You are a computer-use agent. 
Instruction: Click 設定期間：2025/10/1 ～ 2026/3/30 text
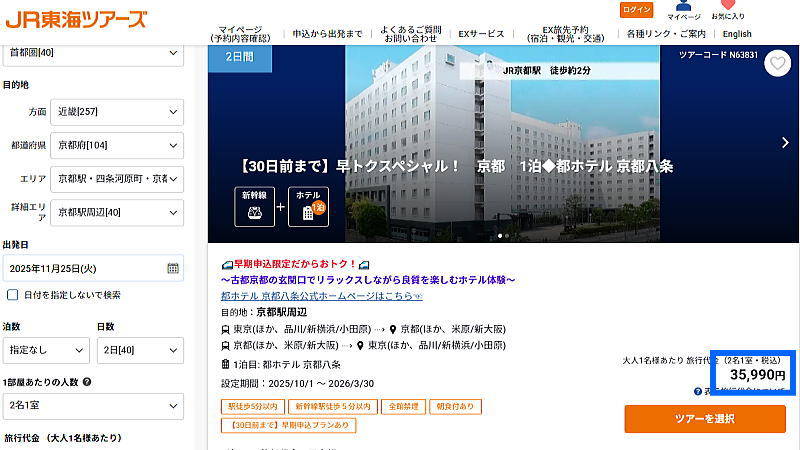coord(297,384)
